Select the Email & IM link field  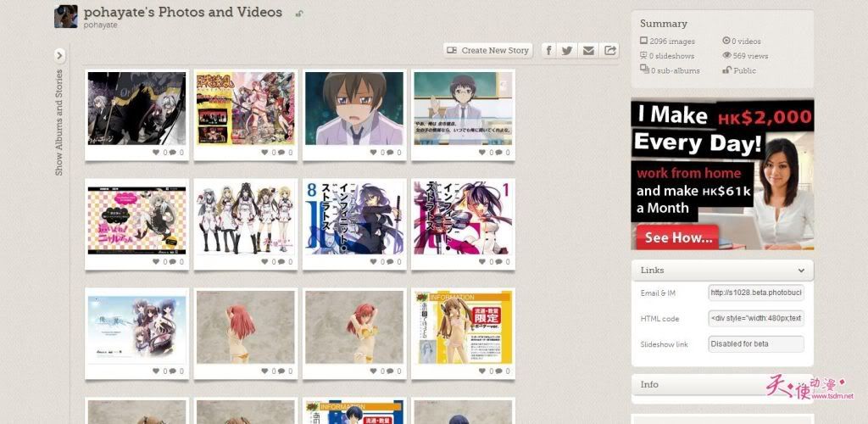[755, 293]
